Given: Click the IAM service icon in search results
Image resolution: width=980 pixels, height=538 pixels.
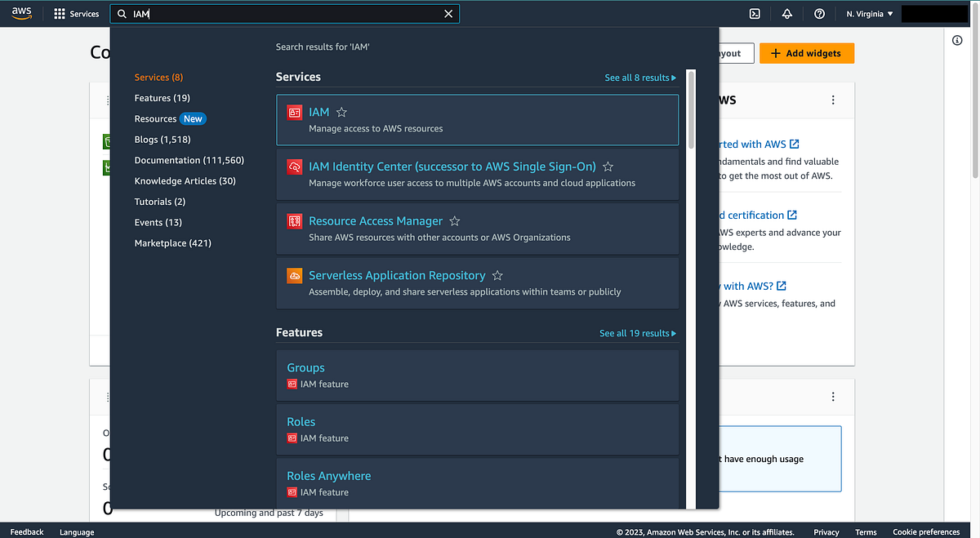Looking at the screenshot, I should coord(294,112).
